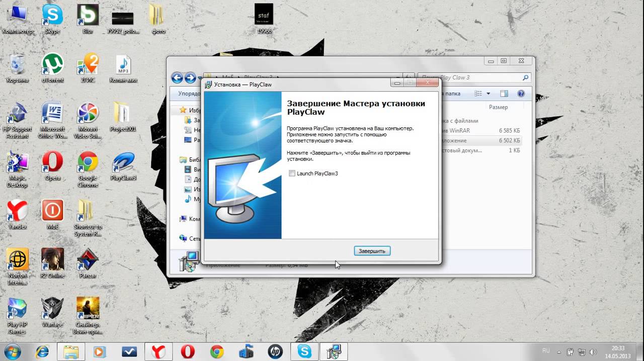
Task: Open Google Chrome from taskbar
Action: (217, 351)
